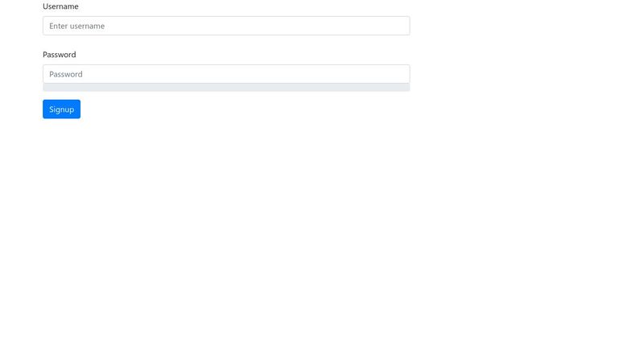Place cursor in the Password box
The height and width of the screenshot is (362, 644).
point(226,74)
